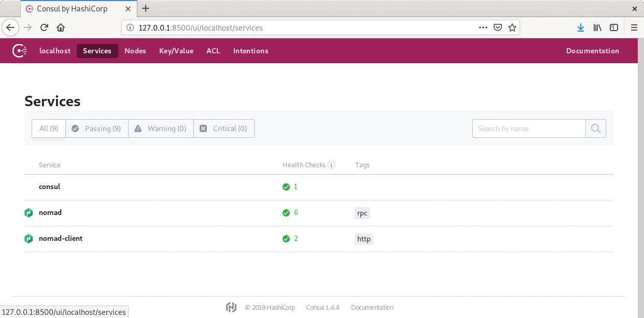Filter services by Warning (0)
Screen dimensions: 644x318
coord(161,128)
